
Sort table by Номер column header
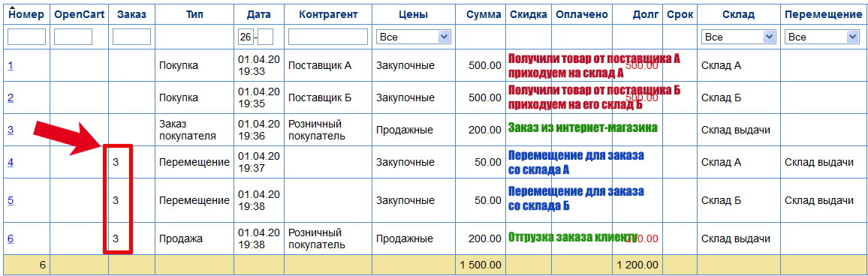click(26, 15)
